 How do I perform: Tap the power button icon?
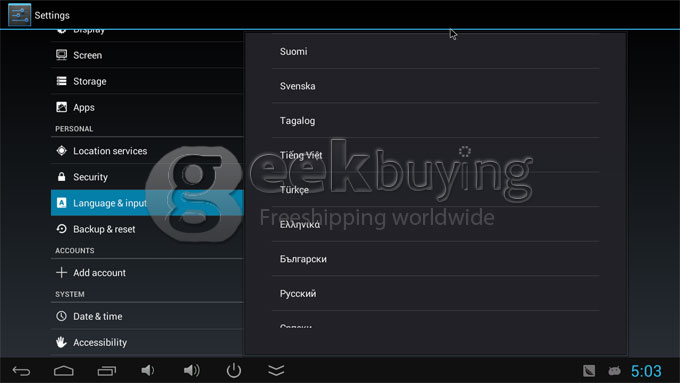click(x=234, y=370)
